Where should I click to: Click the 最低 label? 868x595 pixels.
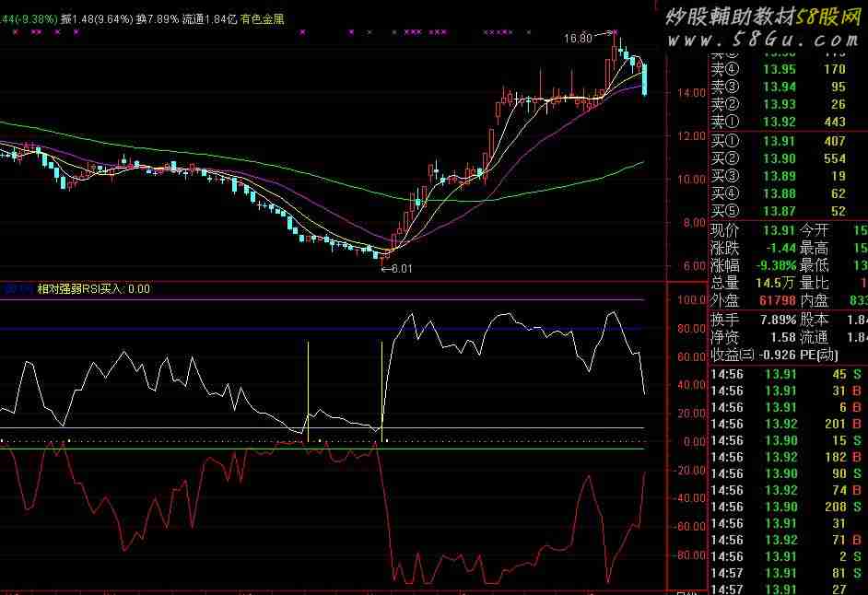(814, 265)
